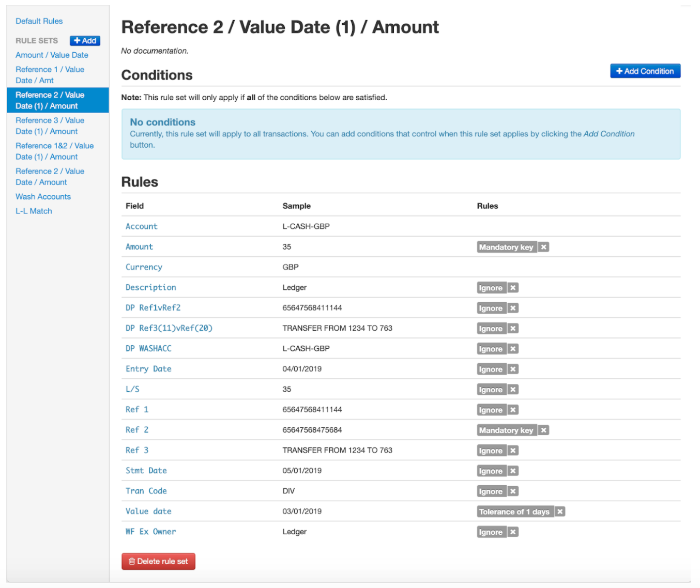Viewport: 700px width, 588px height.
Task: Open the Tran Code field link
Action: tap(146, 491)
